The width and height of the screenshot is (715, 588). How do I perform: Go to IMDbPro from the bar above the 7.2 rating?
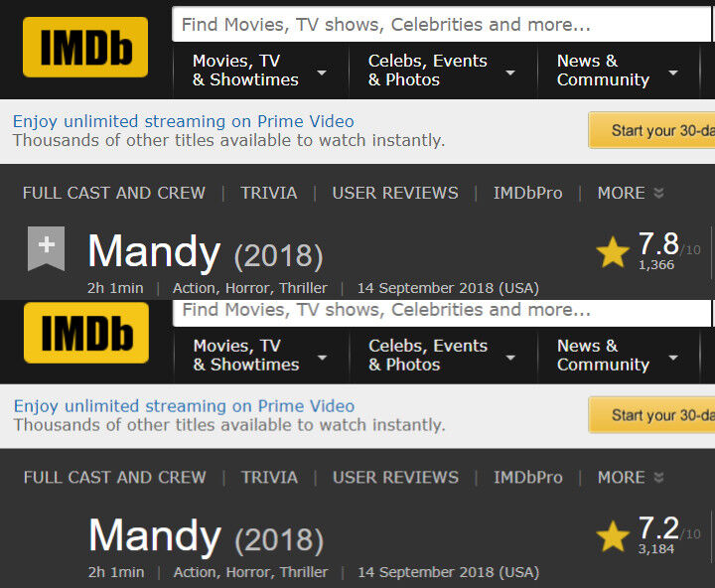tap(527, 478)
